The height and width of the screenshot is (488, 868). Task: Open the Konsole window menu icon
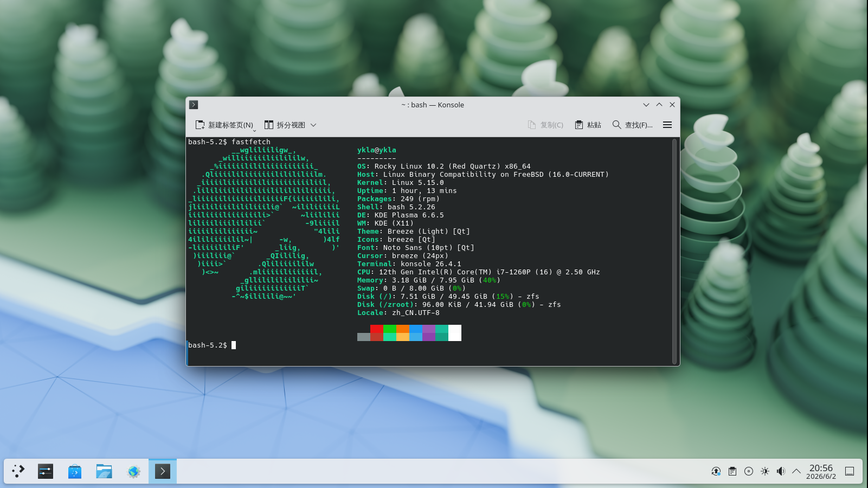[x=194, y=105]
